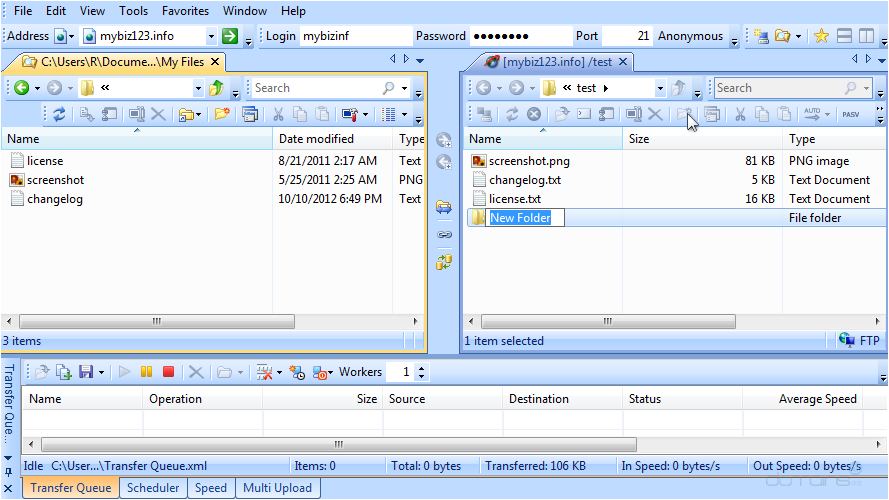The image size is (889, 500).
Task: Open the save queue dropdown arrow
Action: 101,372
